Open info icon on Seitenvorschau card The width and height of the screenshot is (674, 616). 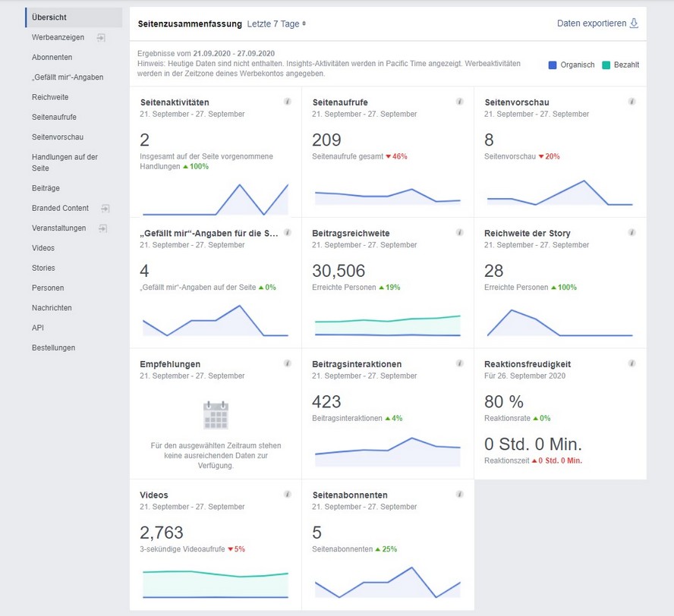tap(631, 102)
